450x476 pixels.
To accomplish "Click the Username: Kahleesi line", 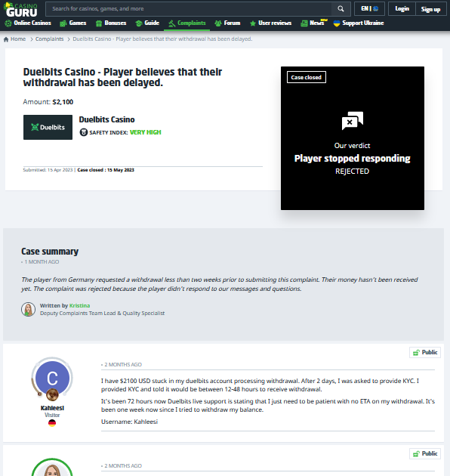I will (x=129, y=422).
